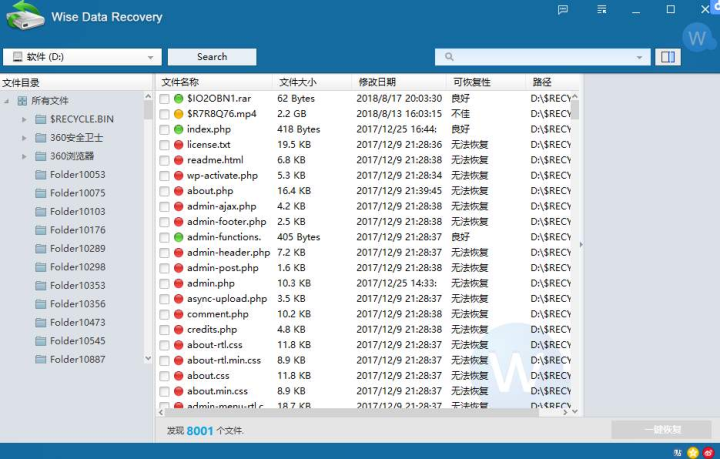
Task: Select the checkbox for $R7R8Q76.mp4
Action: (164, 114)
